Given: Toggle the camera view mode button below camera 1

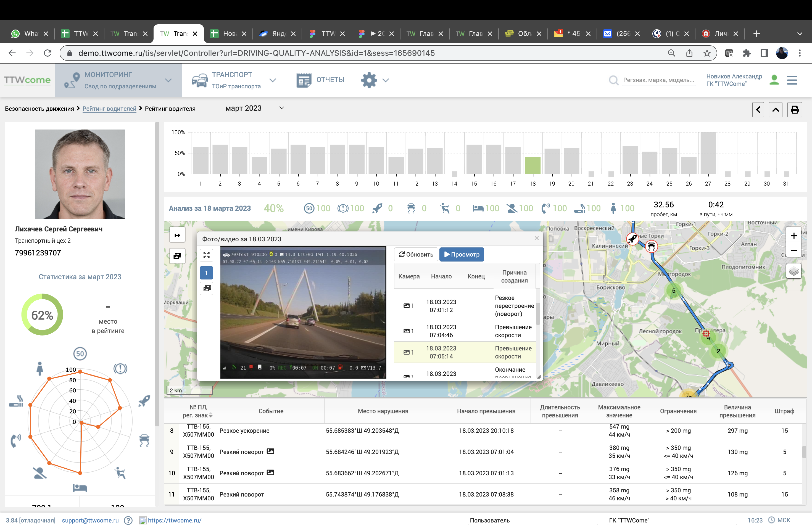Looking at the screenshot, I should [206, 289].
